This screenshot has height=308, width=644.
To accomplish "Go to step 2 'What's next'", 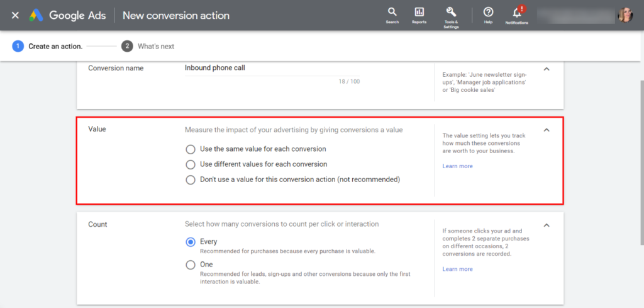I will (x=148, y=46).
